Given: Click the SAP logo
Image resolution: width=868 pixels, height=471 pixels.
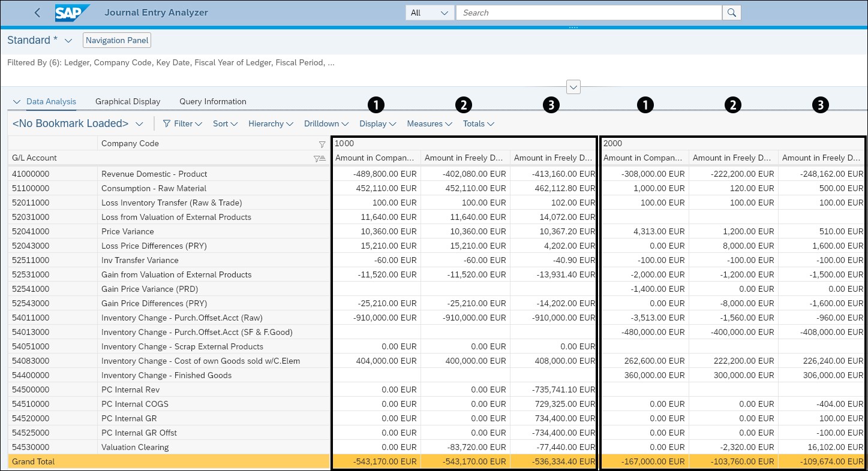Looking at the screenshot, I should 71,13.
